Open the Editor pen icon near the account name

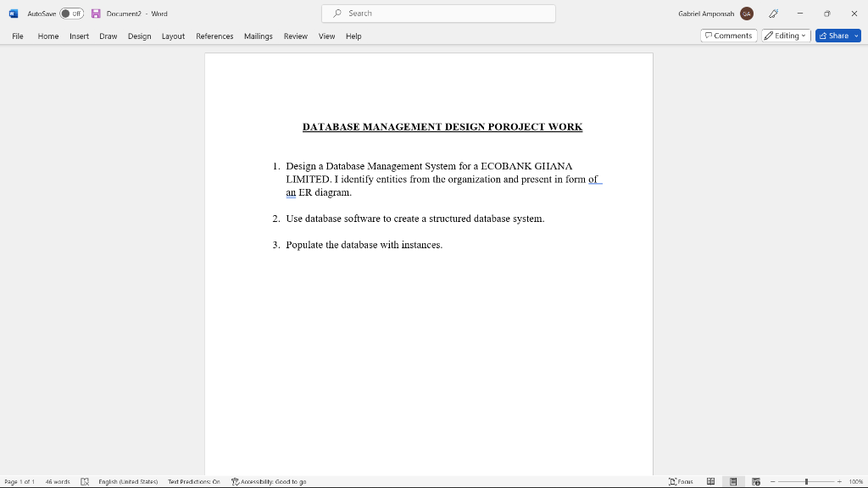click(x=772, y=13)
